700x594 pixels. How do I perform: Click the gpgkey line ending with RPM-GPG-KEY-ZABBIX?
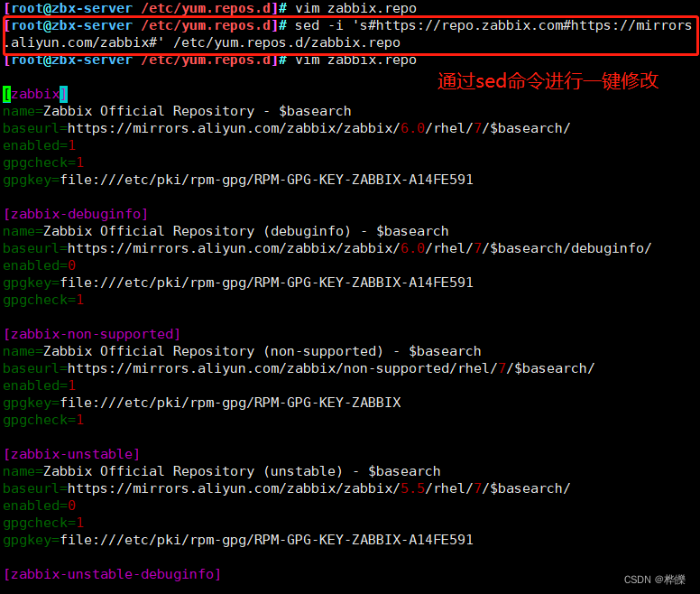click(202, 403)
